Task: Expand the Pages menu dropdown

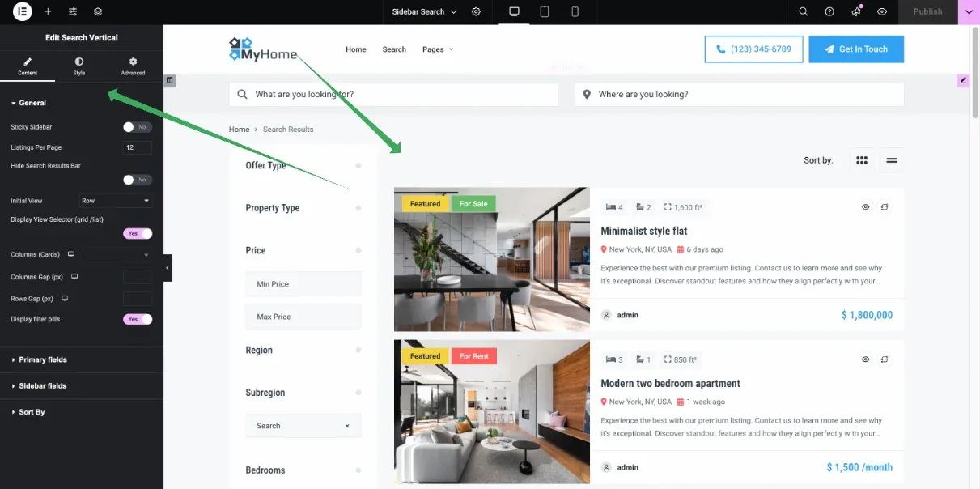Action: pos(438,49)
